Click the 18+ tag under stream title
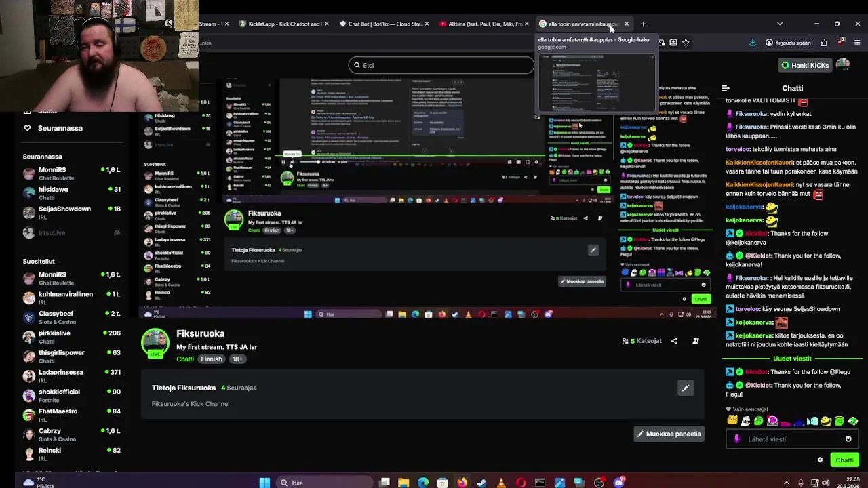 click(237, 359)
